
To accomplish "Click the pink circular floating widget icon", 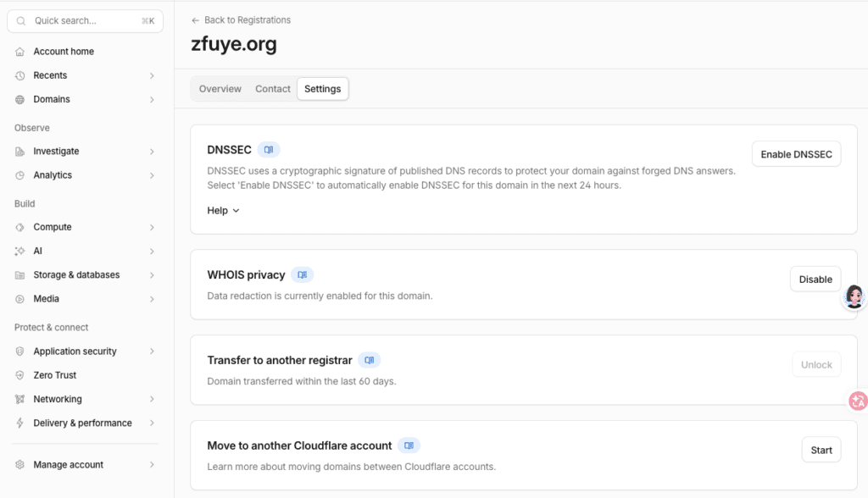I will coord(858,401).
